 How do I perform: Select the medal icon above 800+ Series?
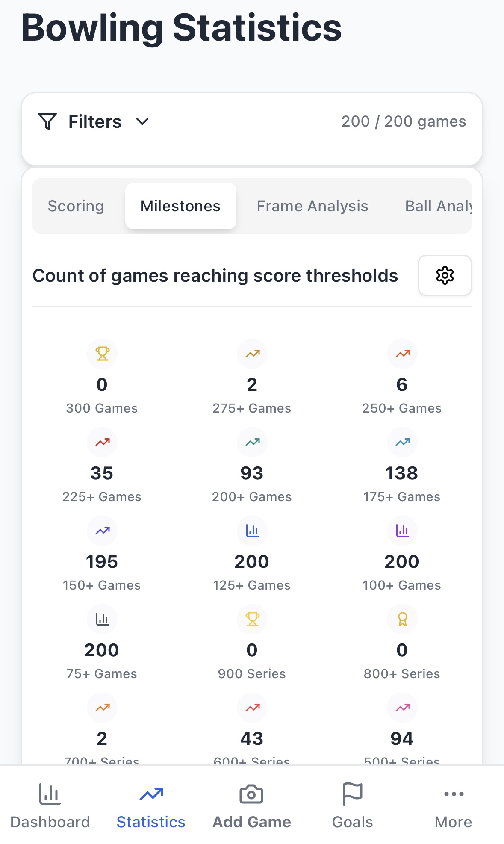402,619
